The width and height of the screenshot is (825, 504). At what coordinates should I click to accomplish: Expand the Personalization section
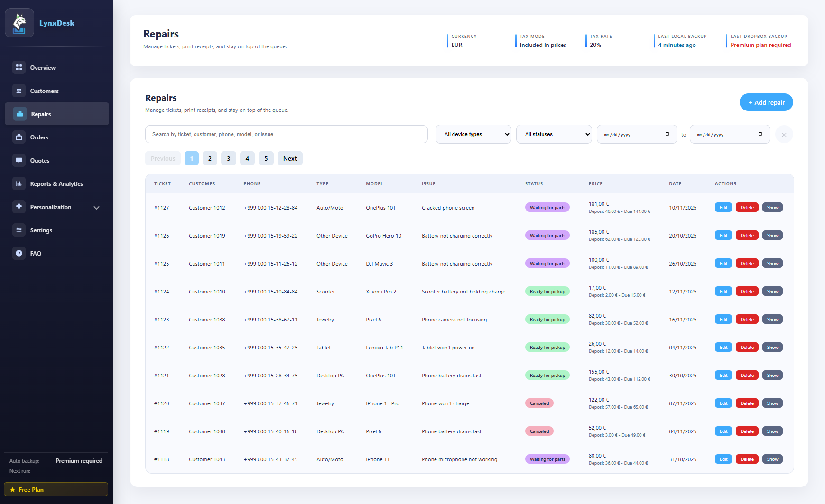(x=96, y=207)
